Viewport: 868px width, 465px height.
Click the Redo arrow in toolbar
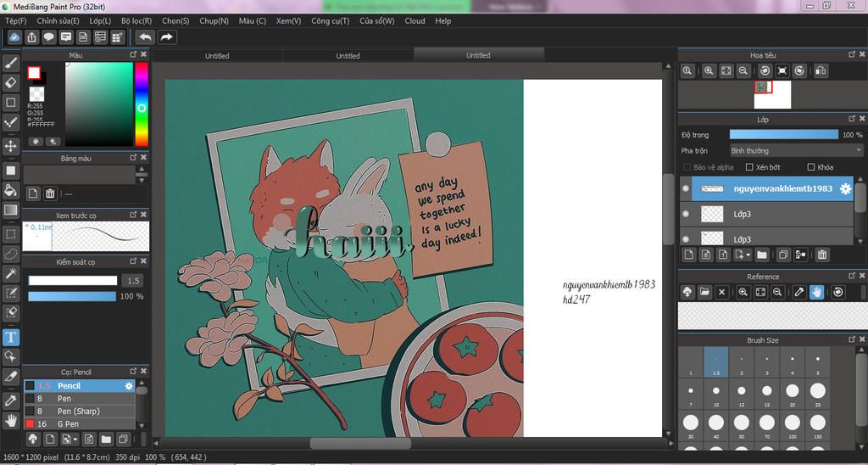[166, 37]
